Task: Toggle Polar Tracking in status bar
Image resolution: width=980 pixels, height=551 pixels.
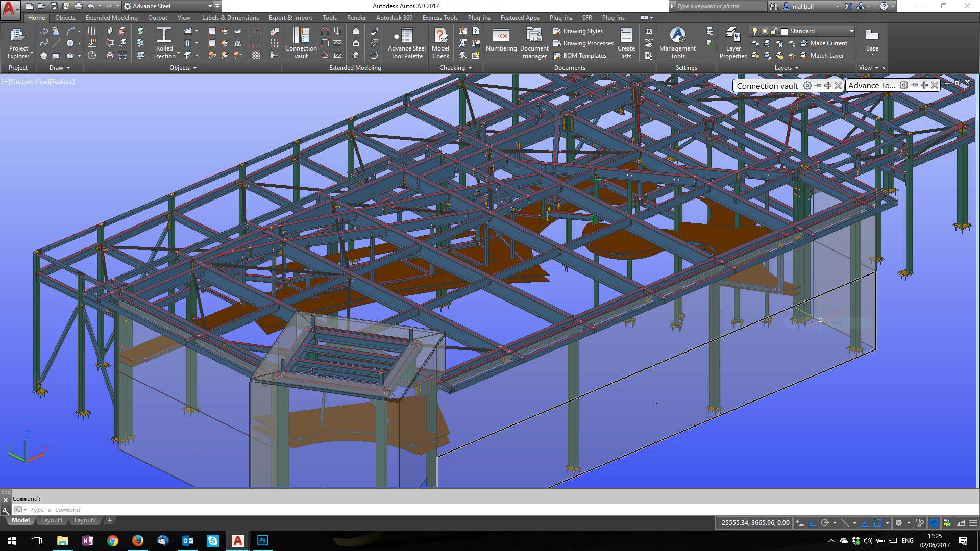Action: tap(824, 523)
